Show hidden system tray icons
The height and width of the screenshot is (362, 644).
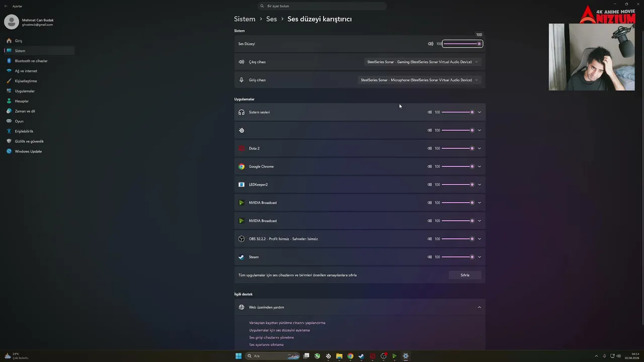click(x=596, y=356)
